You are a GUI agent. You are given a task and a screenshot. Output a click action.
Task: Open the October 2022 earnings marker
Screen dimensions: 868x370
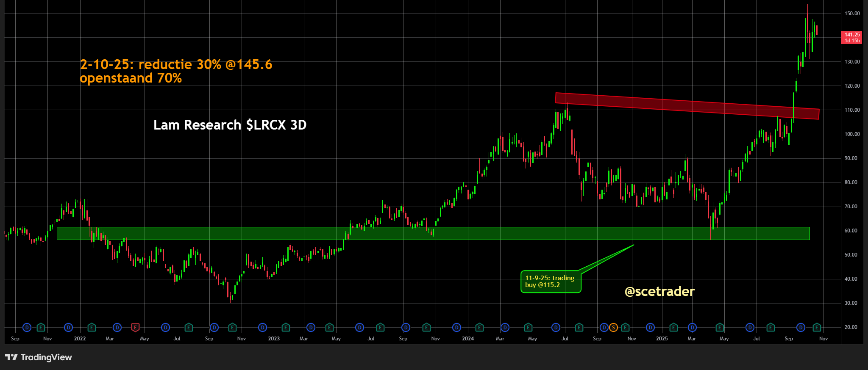(232, 327)
